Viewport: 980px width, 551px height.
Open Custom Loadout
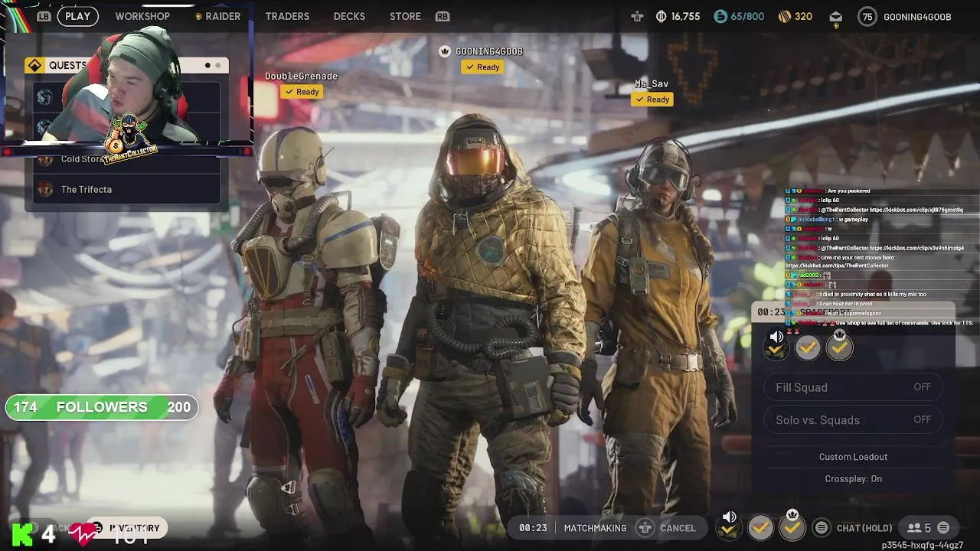pyautogui.click(x=853, y=457)
